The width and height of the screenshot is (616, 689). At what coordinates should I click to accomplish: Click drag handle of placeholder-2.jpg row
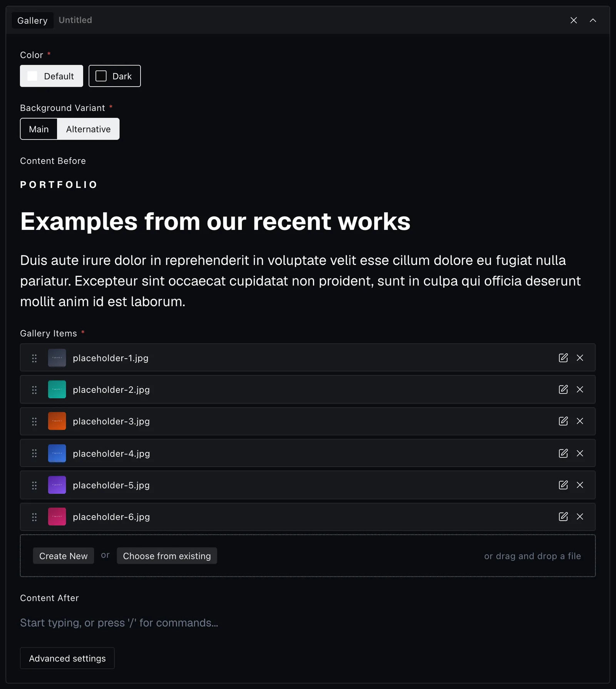(x=34, y=390)
